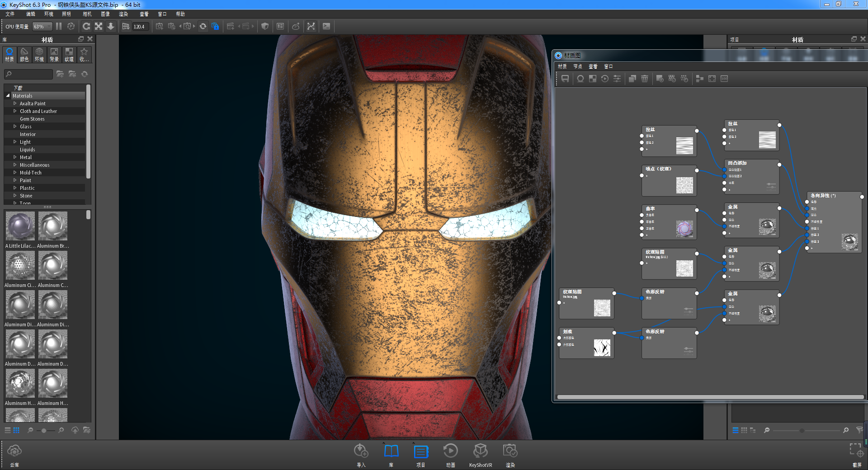This screenshot has width=868, height=470.
Task: Toggle grid list view at bottom of library panel
Action: 17,430
